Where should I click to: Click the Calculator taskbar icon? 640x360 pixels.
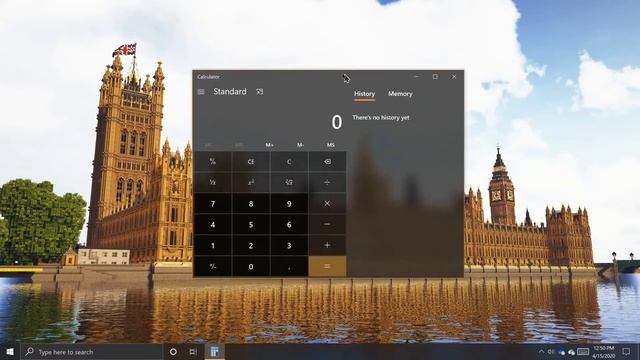click(214, 351)
